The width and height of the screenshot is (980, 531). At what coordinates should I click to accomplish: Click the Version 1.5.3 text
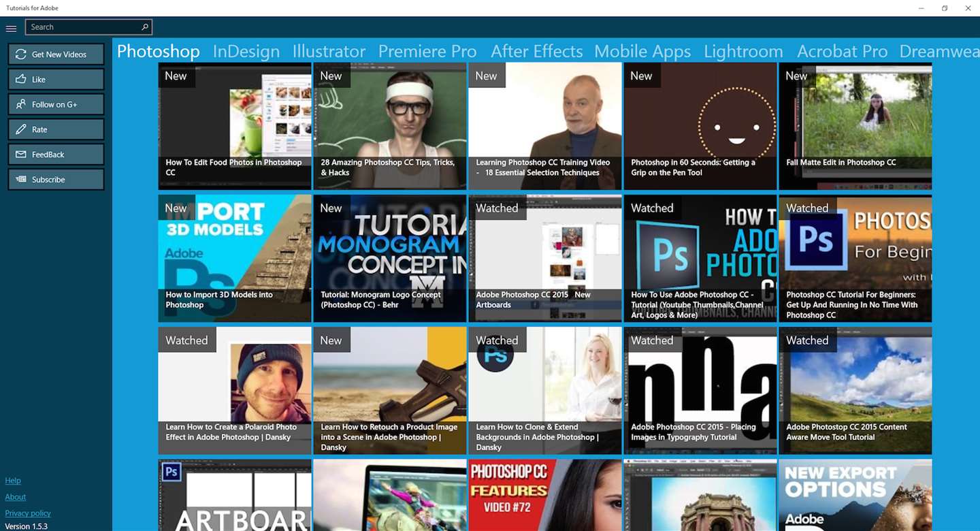coord(27,526)
